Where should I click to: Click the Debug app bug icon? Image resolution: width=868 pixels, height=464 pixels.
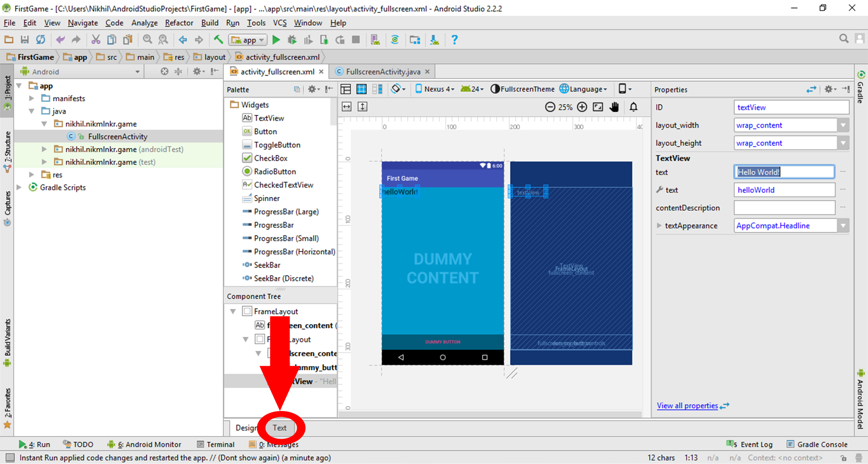pos(292,40)
